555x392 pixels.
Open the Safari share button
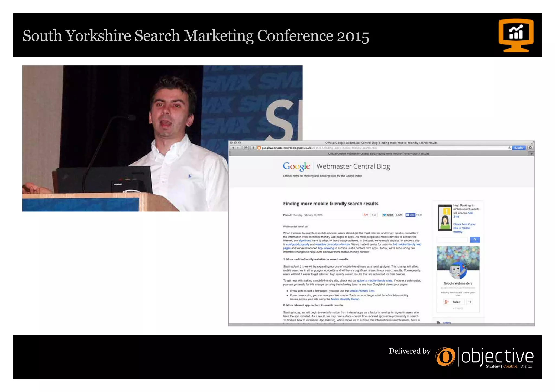click(x=246, y=148)
